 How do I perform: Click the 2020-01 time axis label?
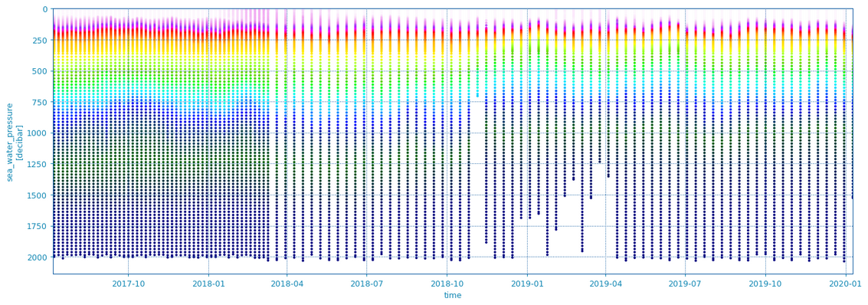tap(846, 284)
